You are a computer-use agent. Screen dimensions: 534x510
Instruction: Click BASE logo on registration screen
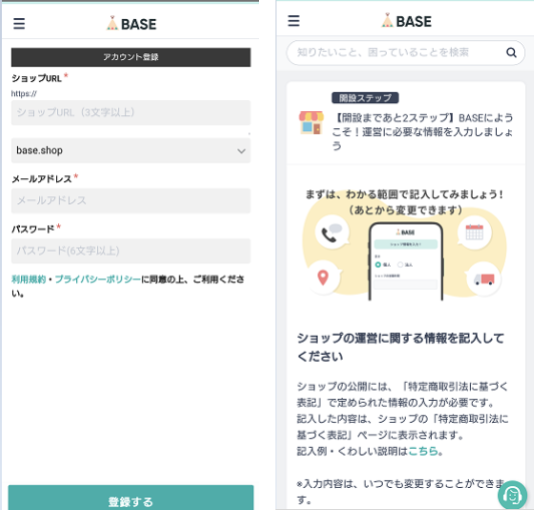tap(131, 23)
